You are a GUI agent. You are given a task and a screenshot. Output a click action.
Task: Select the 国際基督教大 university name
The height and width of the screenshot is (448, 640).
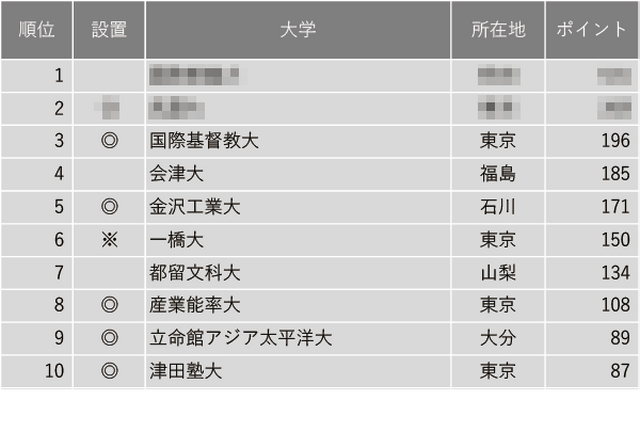coord(203,141)
